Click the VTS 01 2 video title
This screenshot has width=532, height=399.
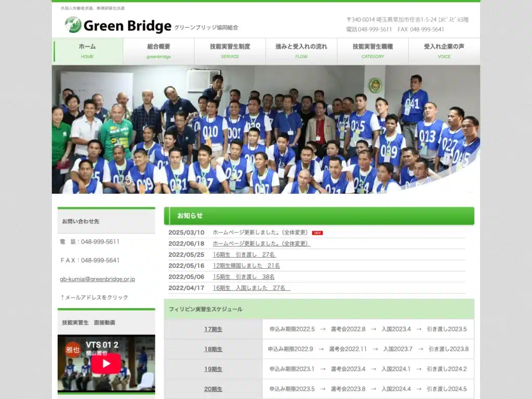[102, 345]
